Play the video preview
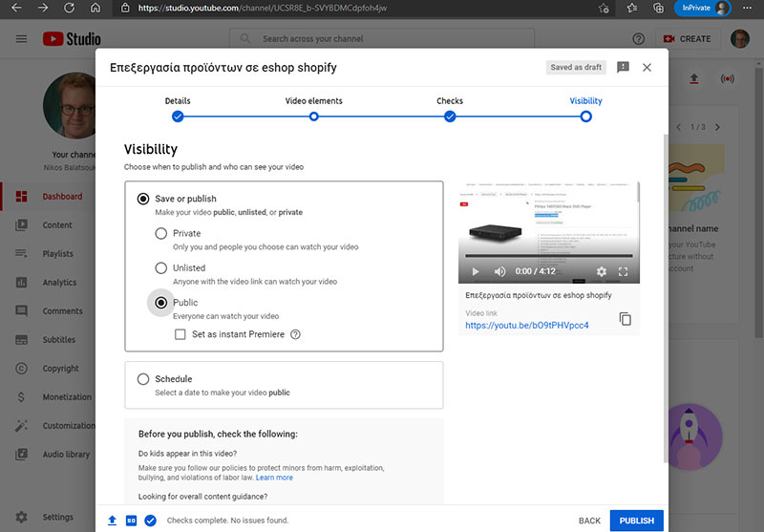764x532 pixels. (476, 271)
